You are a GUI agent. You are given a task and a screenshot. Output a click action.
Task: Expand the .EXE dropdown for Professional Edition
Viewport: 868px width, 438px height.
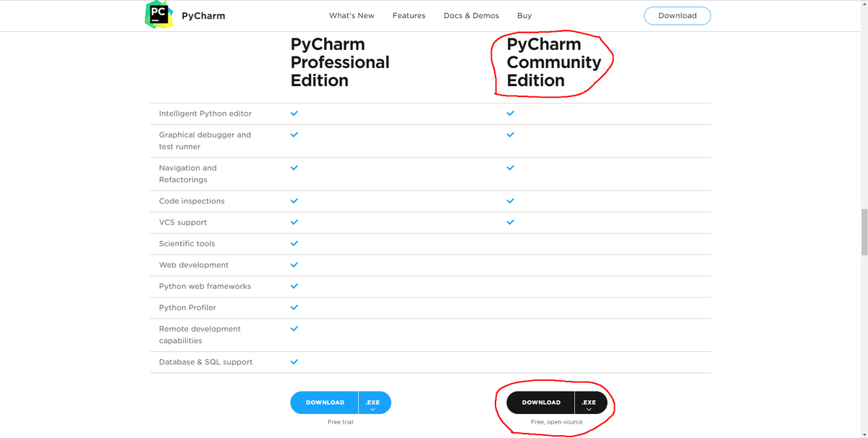pyautogui.click(x=373, y=403)
